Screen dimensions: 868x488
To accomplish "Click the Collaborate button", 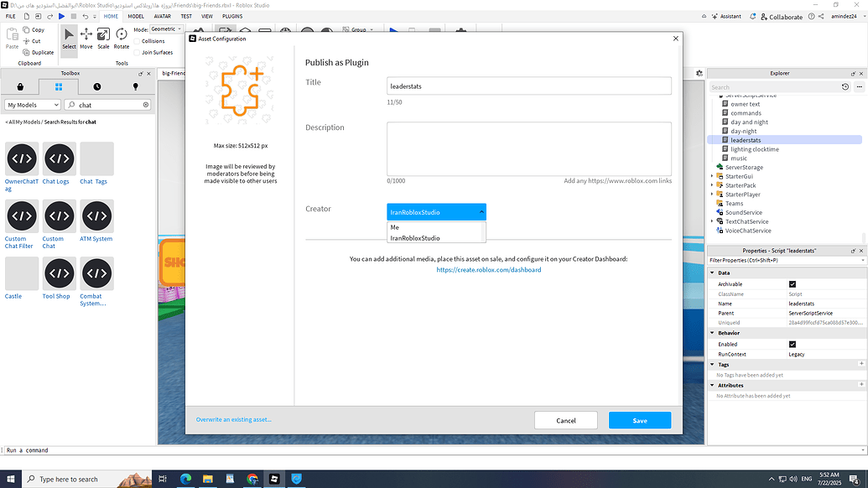I will click(x=782, y=17).
